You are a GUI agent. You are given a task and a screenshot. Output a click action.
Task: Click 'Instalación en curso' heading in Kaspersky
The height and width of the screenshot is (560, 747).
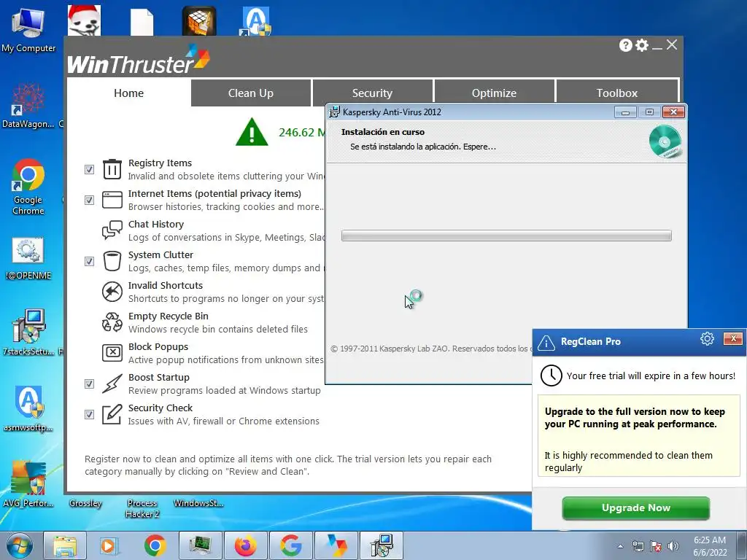[382, 132]
